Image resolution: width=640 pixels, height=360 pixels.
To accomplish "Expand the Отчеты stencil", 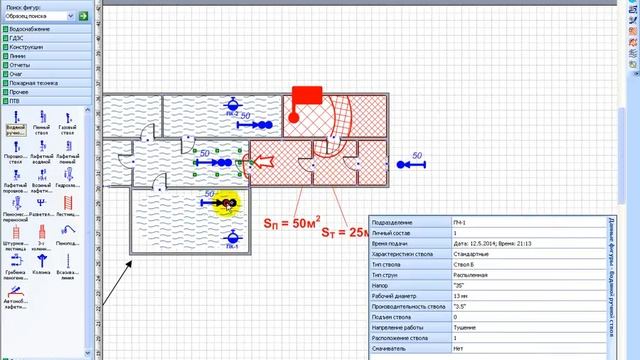I will [x=47, y=65].
